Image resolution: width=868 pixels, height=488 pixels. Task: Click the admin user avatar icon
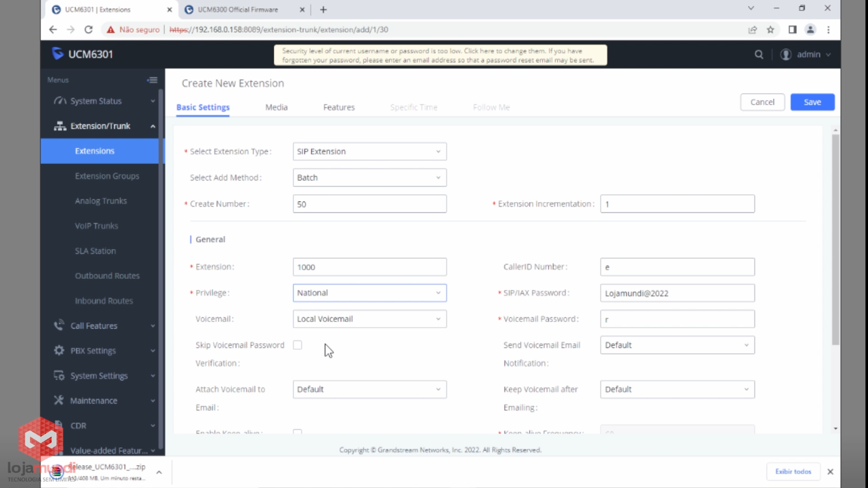point(786,55)
